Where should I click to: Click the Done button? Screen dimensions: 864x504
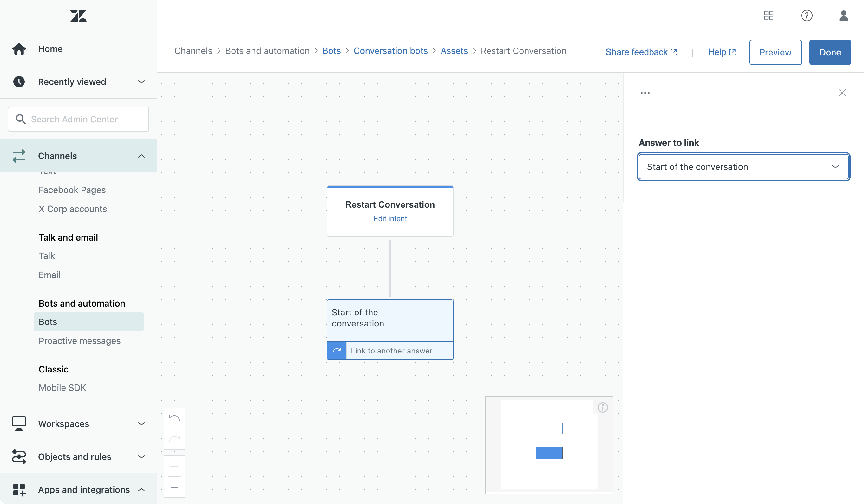tap(830, 52)
